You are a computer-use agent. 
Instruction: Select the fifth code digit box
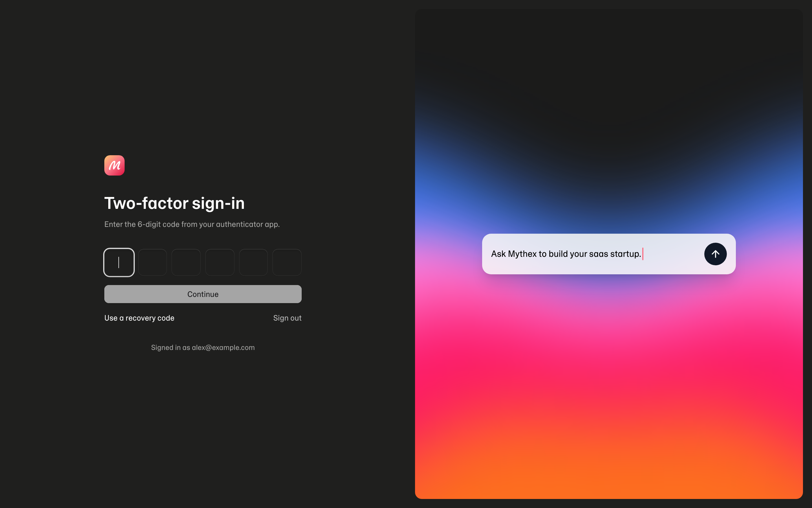[253, 262]
